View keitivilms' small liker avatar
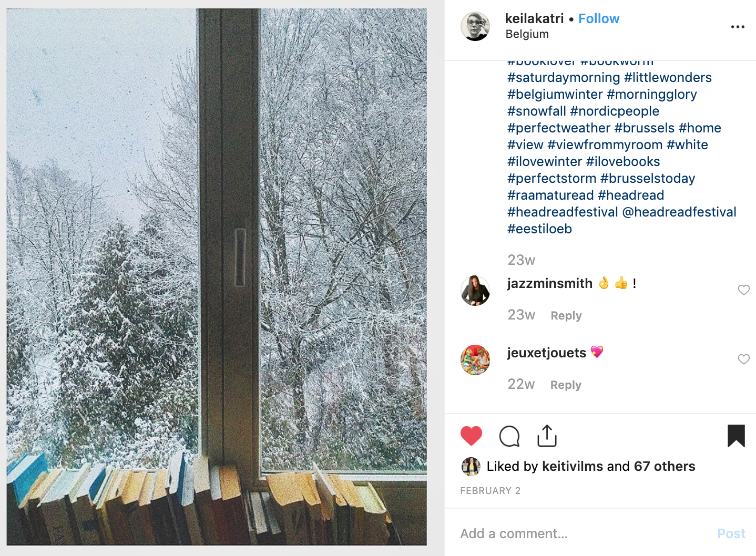Image resolution: width=756 pixels, height=556 pixels. [x=471, y=467]
